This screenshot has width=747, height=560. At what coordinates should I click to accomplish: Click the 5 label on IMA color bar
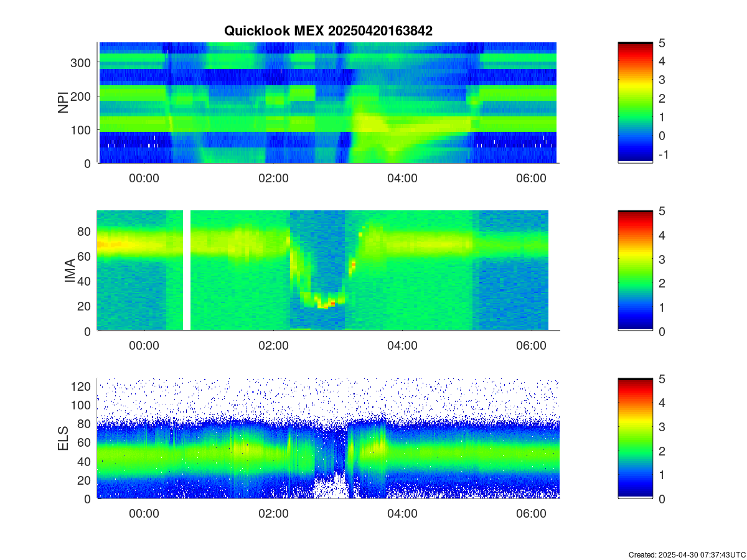click(662, 211)
